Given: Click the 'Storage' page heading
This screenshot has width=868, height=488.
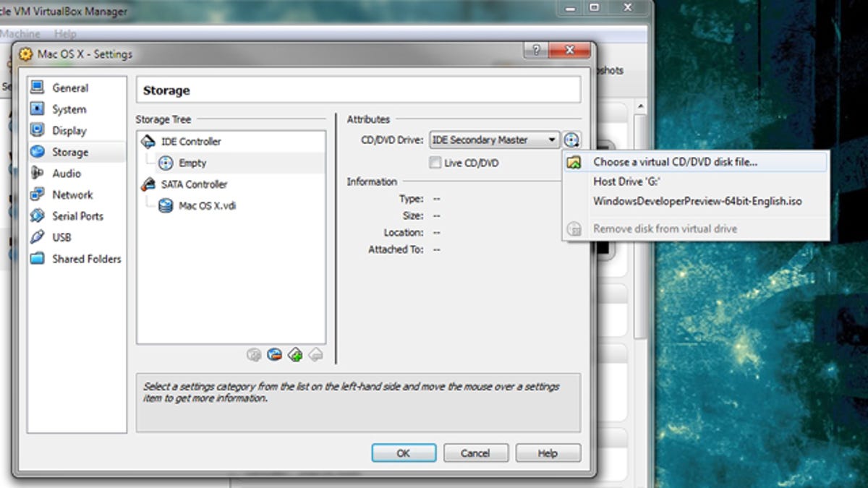Looking at the screenshot, I should tap(166, 91).
